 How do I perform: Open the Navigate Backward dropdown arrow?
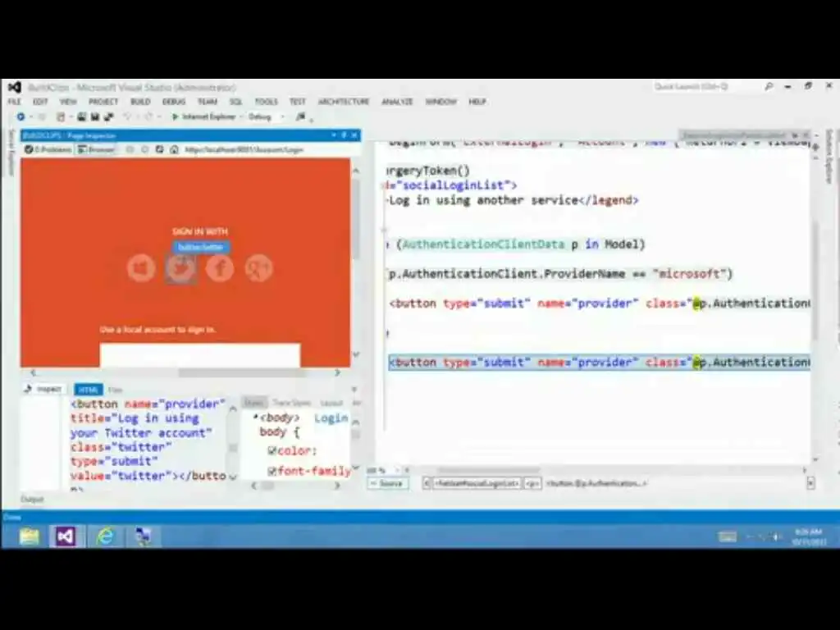click(x=31, y=116)
